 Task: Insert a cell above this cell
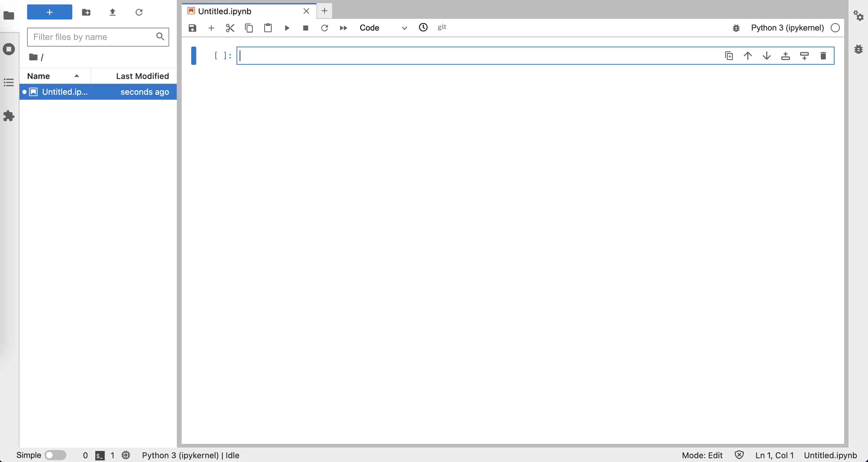pyautogui.click(x=786, y=56)
